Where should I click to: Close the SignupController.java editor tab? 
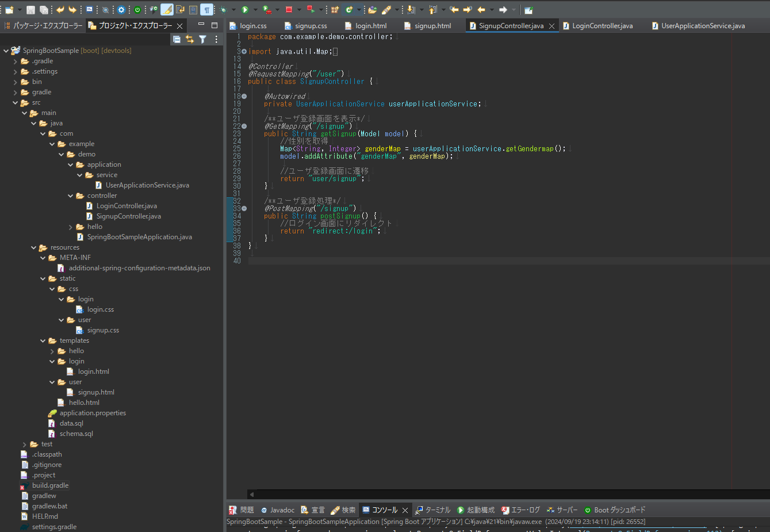click(x=551, y=26)
